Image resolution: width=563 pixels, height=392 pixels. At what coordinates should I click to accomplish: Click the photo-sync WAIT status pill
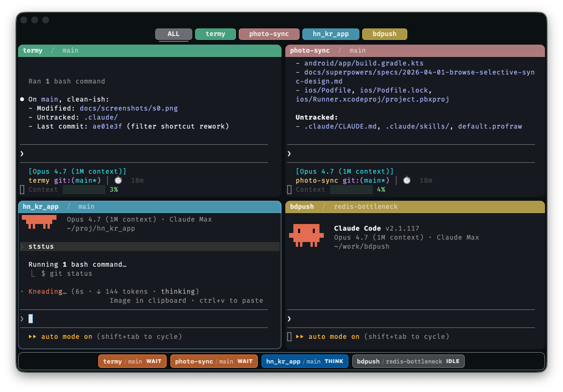(x=214, y=362)
